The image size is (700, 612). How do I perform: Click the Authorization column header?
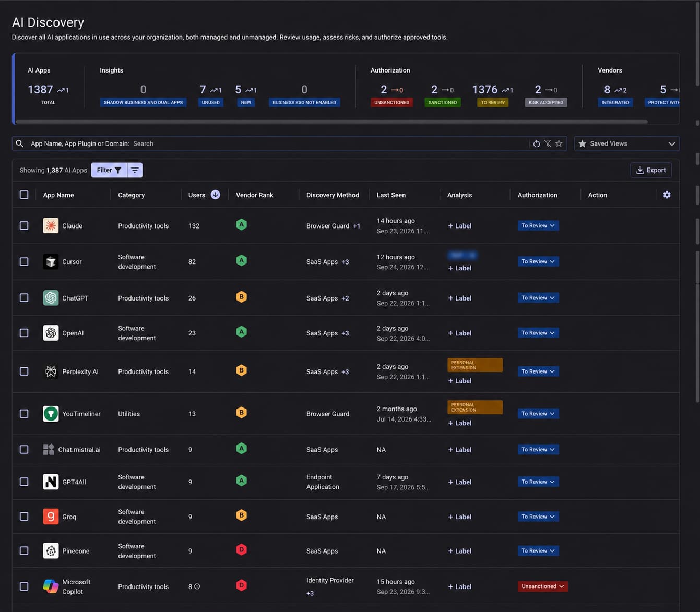pos(537,195)
